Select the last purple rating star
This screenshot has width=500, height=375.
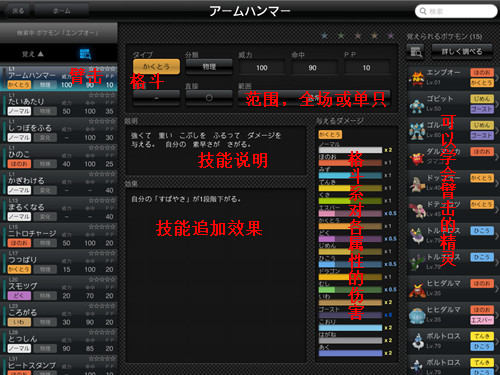(391, 35)
